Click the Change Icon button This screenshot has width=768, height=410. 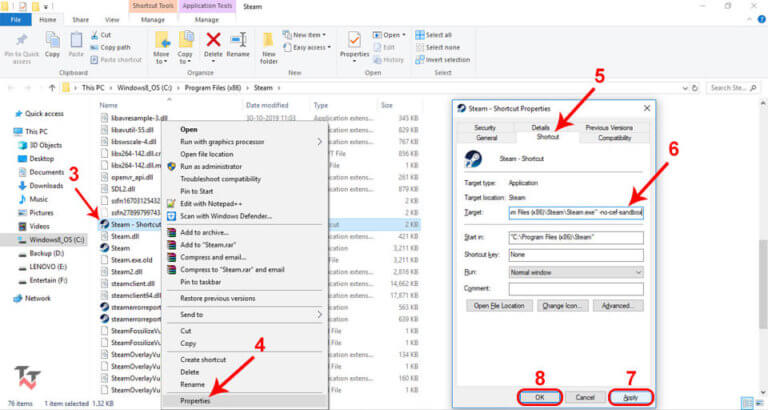pyautogui.click(x=562, y=306)
